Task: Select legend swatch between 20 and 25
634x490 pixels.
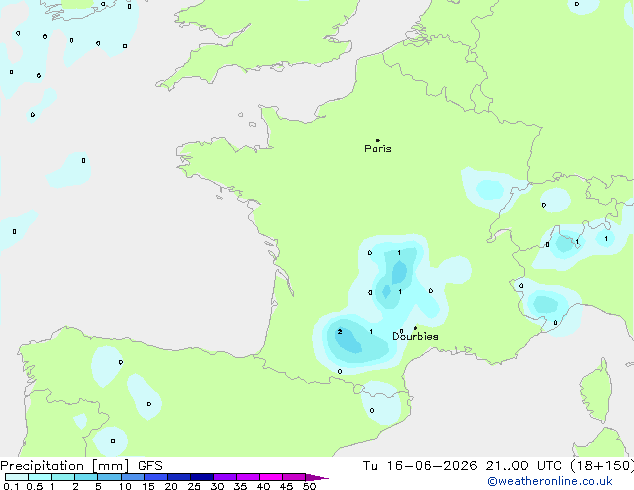Action: (179, 477)
